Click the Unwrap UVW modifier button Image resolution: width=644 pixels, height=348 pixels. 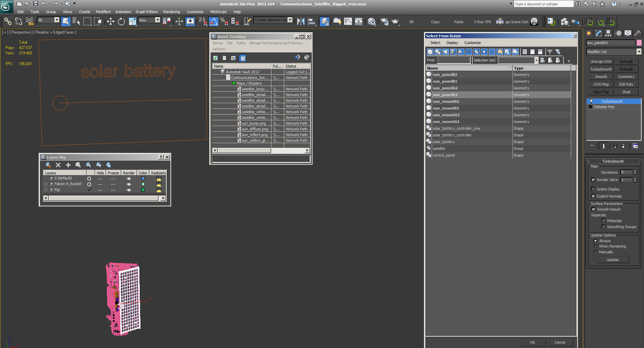601,61
